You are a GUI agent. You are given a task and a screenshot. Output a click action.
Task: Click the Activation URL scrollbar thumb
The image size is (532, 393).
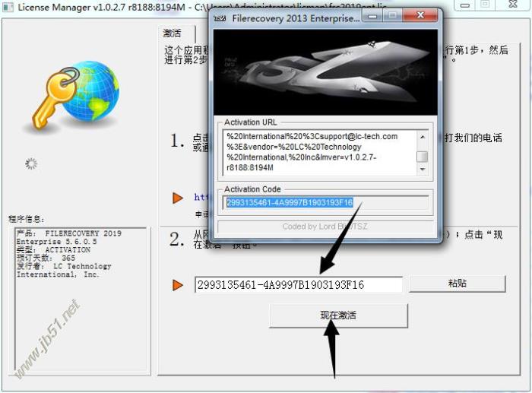point(423,157)
